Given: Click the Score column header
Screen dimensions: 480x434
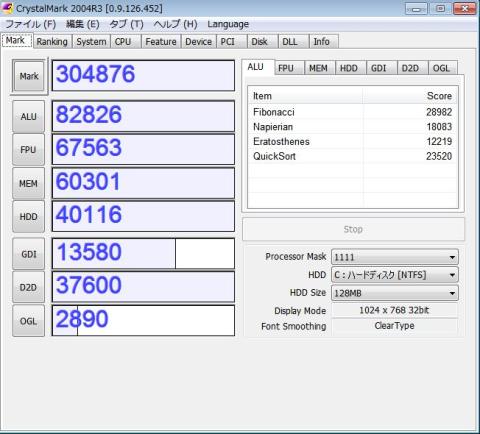Looking at the screenshot, I should point(410,96).
